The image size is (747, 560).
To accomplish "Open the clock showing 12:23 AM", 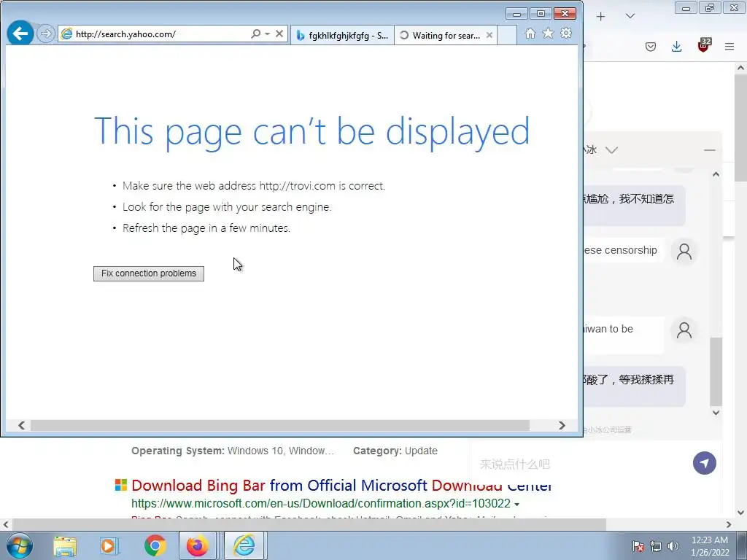I will click(710, 546).
